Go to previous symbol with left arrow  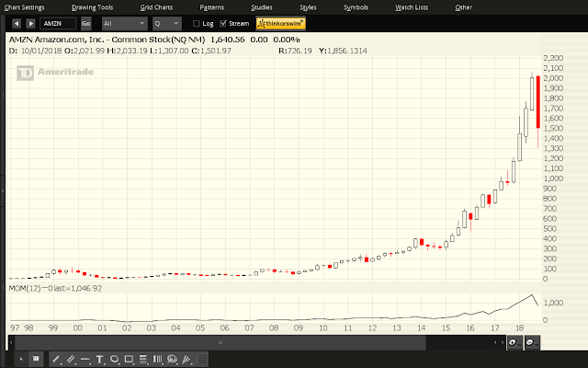point(17,23)
